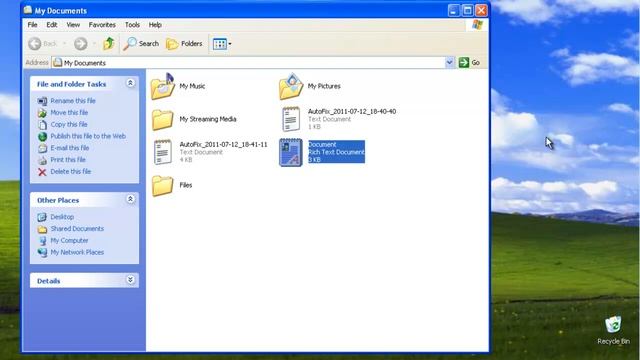Go up one folder level icon

[109, 43]
